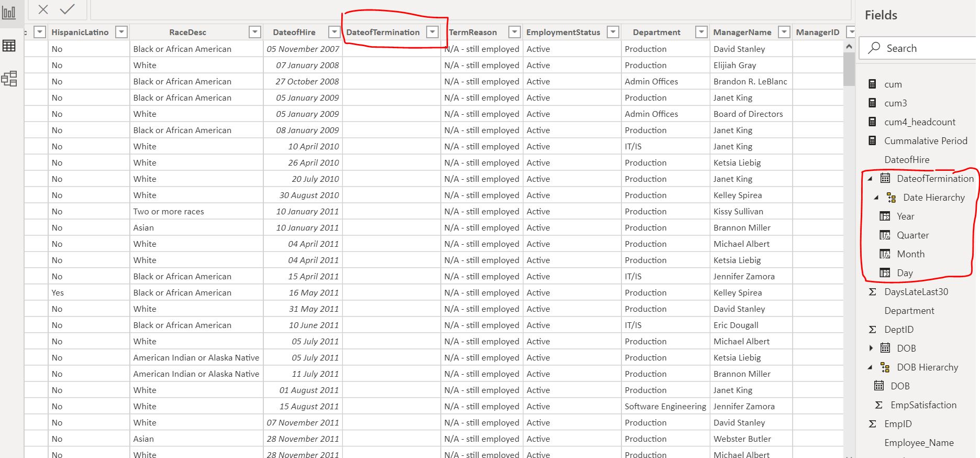This screenshot has height=458, width=980.
Task: Click the table's vertical scroll up arrow
Action: point(849,47)
